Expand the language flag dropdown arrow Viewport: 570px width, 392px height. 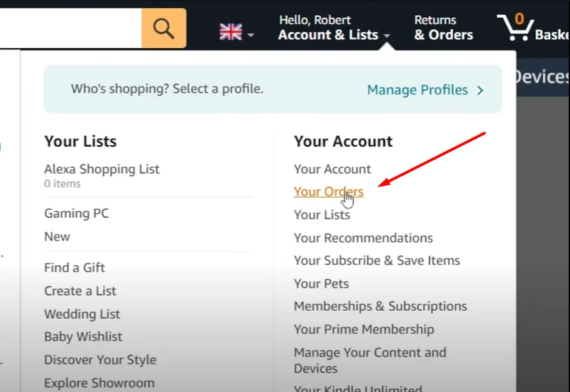pyautogui.click(x=251, y=35)
